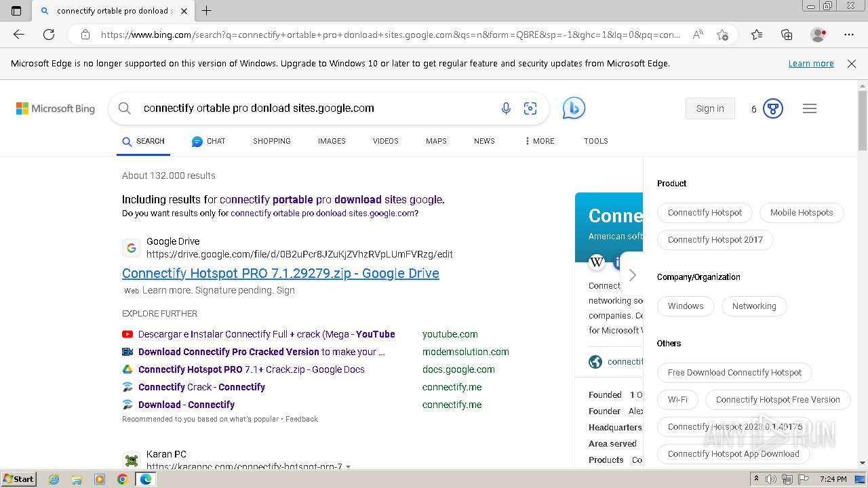Open the Collections icon
The width and height of the screenshot is (868, 488).
pos(787,35)
